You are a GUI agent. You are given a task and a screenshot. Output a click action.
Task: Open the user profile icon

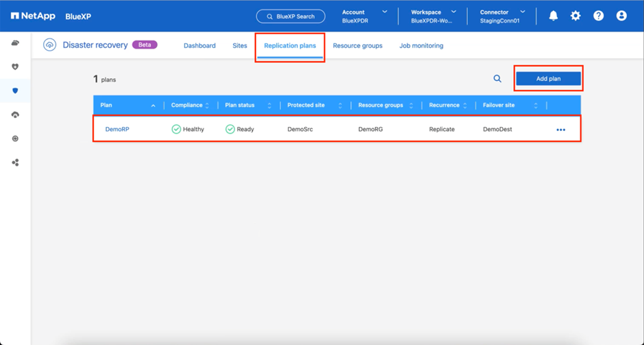click(x=621, y=16)
